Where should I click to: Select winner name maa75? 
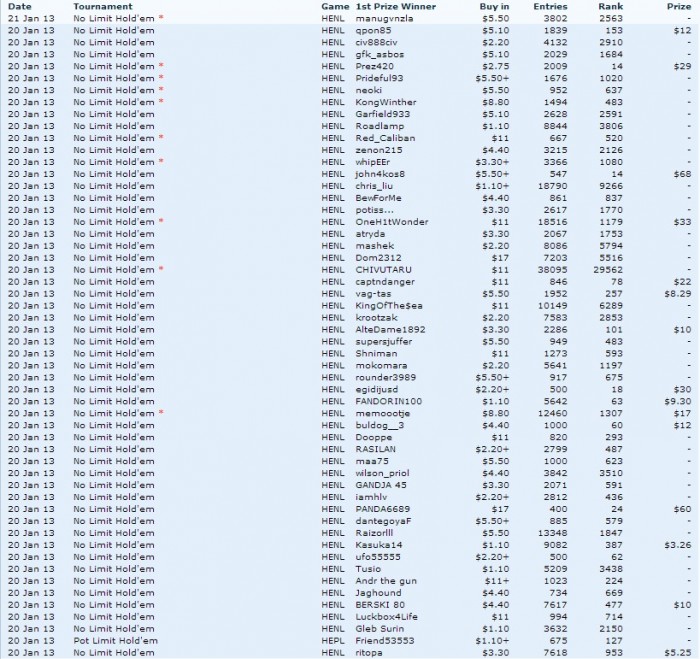pos(372,462)
